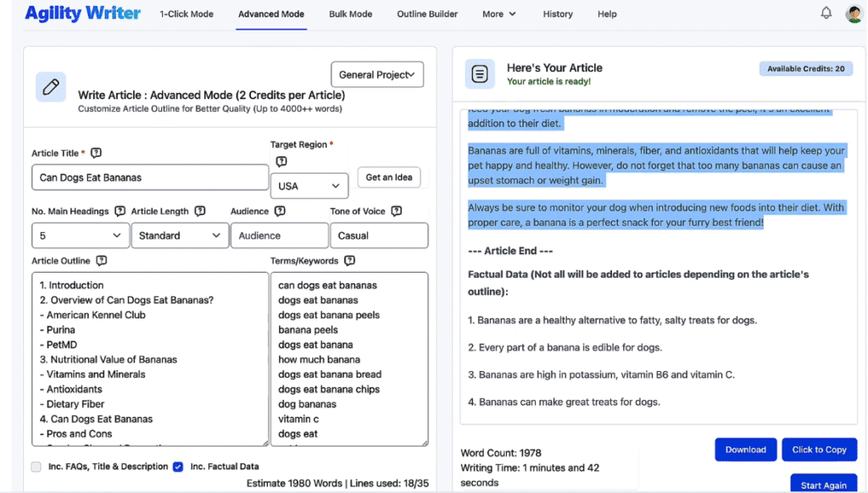Click the Click to Copy button

point(820,449)
